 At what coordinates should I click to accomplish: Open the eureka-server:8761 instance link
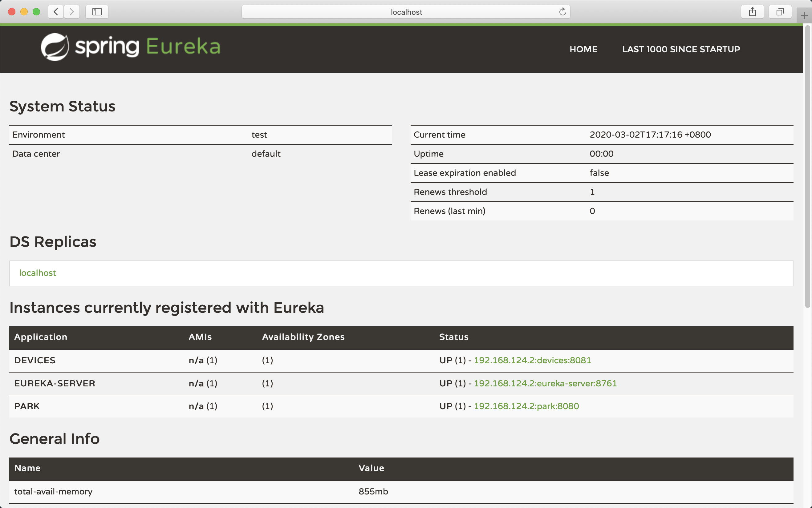(545, 383)
